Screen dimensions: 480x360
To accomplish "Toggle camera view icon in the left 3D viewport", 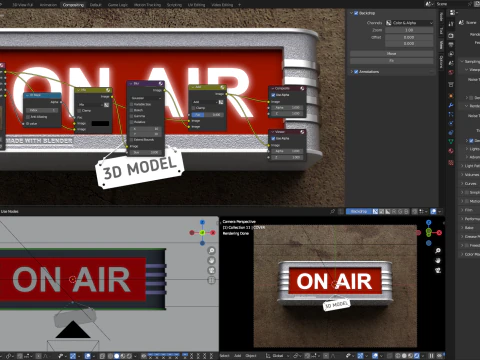I will 211,270.
